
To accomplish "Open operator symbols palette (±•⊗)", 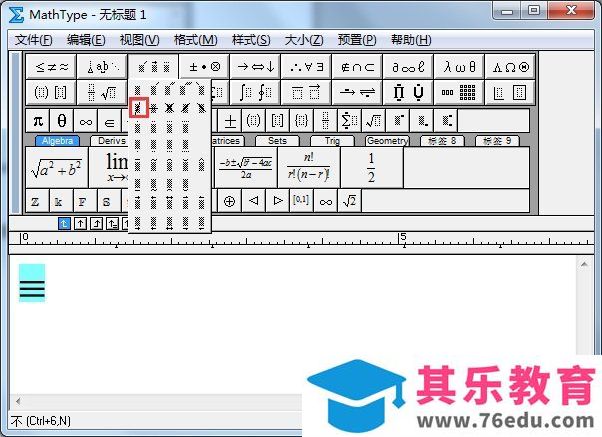I will (205, 67).
